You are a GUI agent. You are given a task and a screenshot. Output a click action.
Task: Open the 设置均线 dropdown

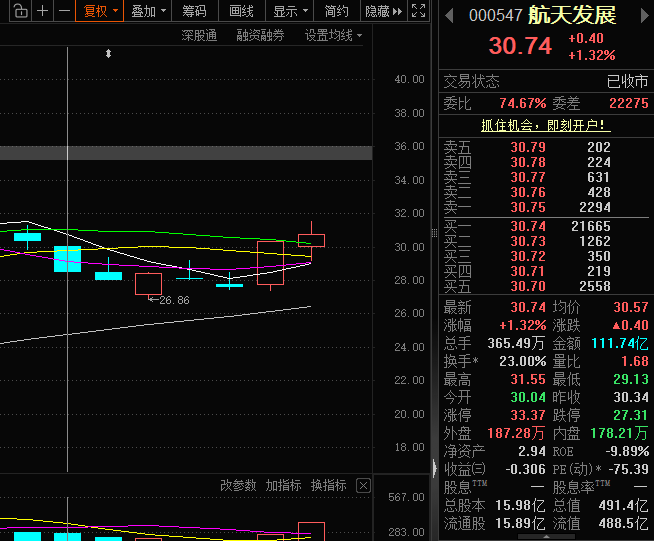[x=333, y=35]
